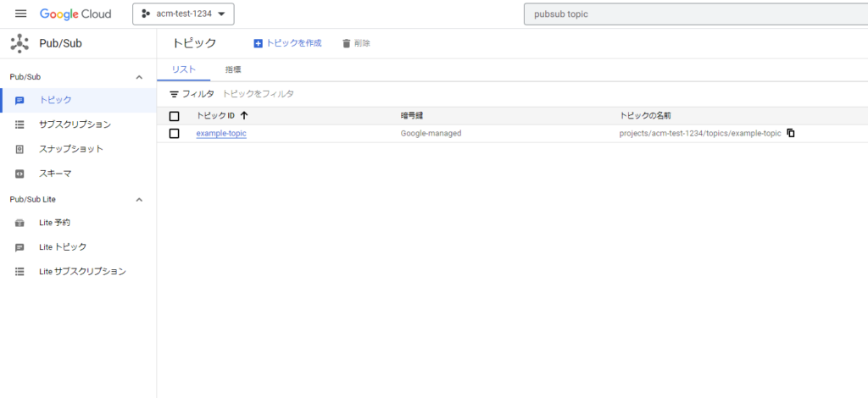This screenshot has height=398, width=868.
Task: Click the trash can 削除 icon
Action: pos(347,43)
